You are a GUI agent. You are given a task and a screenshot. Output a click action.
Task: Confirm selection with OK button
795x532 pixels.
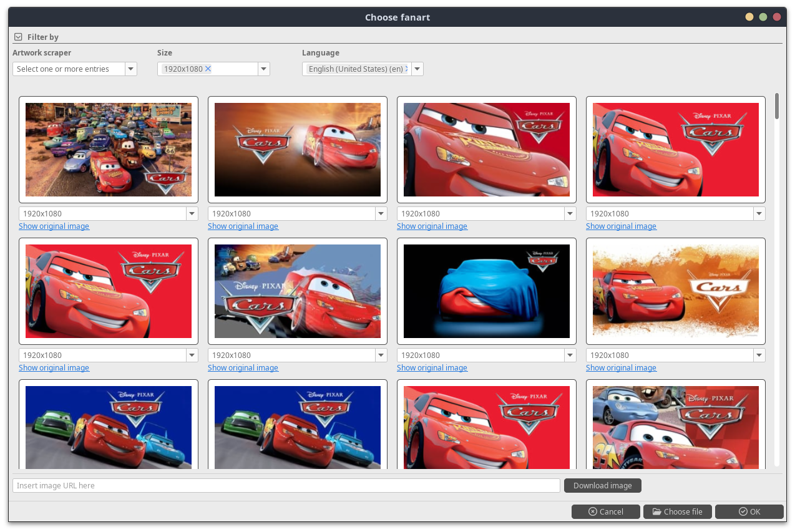[749, 511]
